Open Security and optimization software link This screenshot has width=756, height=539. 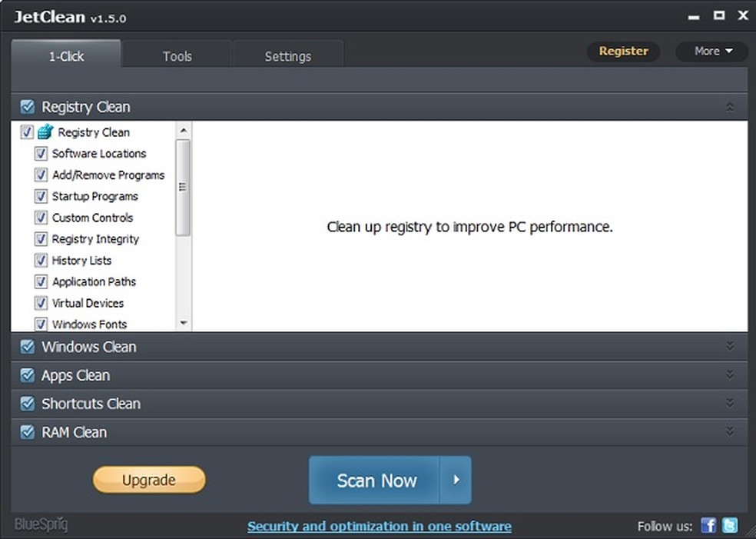click(x=380, y=526)
